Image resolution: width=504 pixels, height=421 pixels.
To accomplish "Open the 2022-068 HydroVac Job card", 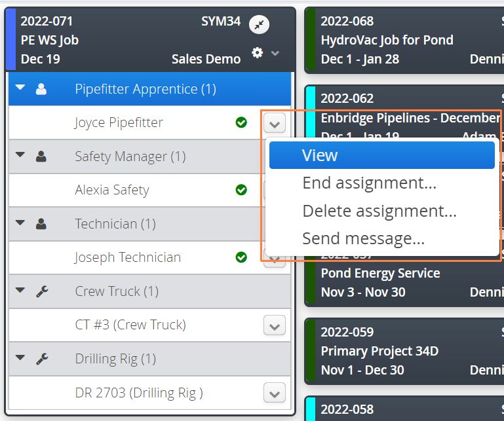I will pyautogui.click(x=404, y=41).
